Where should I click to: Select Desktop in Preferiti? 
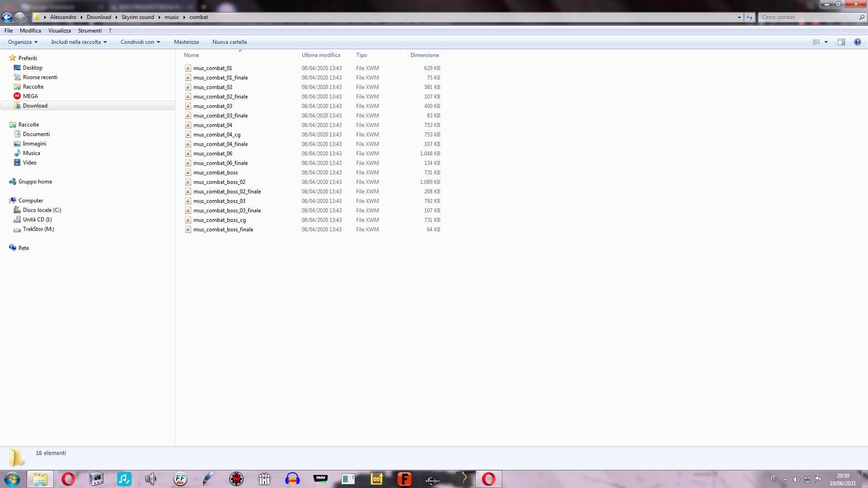point(33,68)
